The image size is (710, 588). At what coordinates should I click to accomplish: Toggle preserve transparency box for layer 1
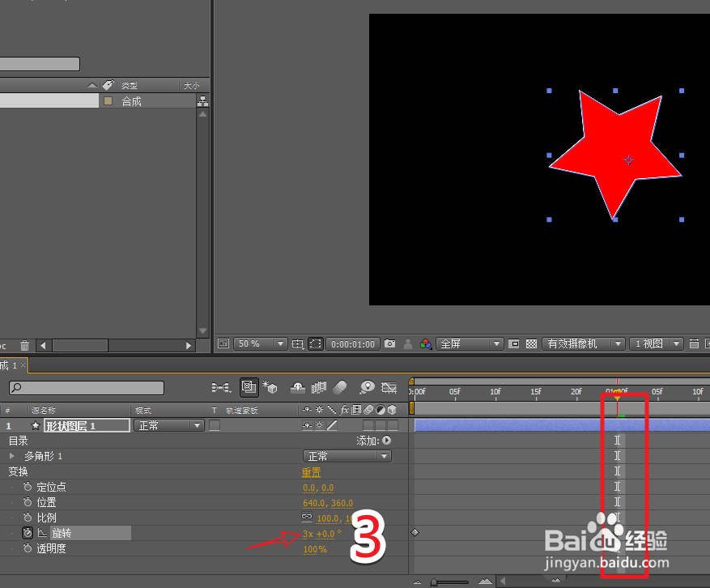point(215,425)
